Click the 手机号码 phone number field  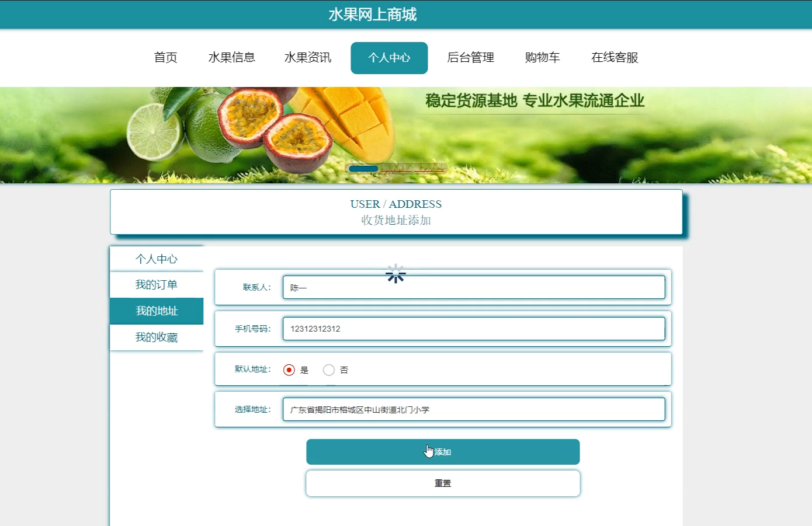[x=474, y=328]
